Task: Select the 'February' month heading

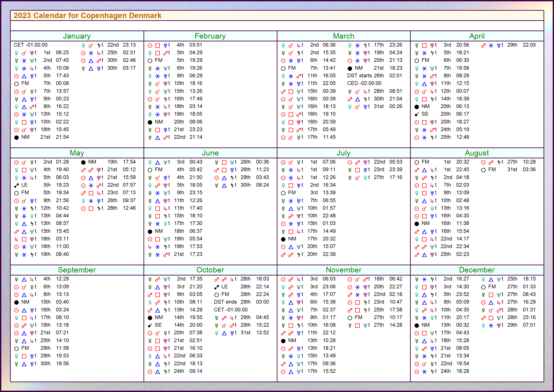Action: point(210,36)
